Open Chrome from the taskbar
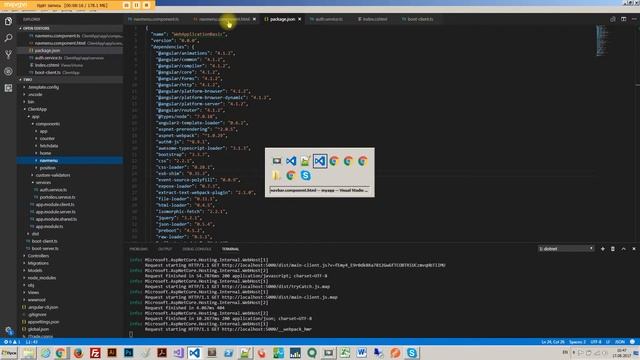 (61, 353)
